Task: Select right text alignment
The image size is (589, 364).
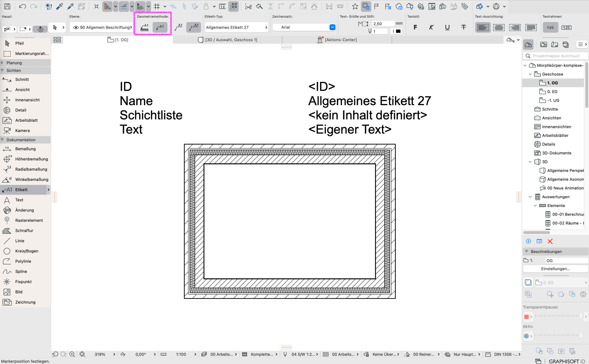Action: (515, 27)
